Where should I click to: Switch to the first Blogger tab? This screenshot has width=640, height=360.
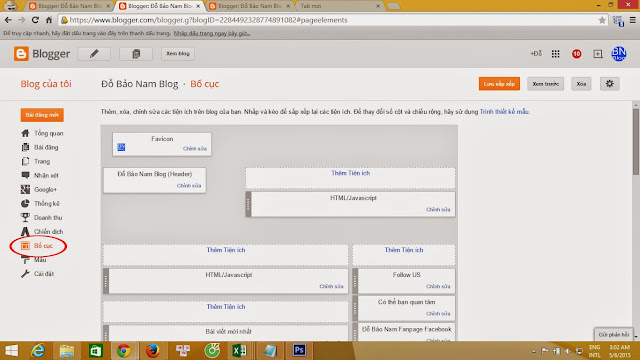click(68, 6)
